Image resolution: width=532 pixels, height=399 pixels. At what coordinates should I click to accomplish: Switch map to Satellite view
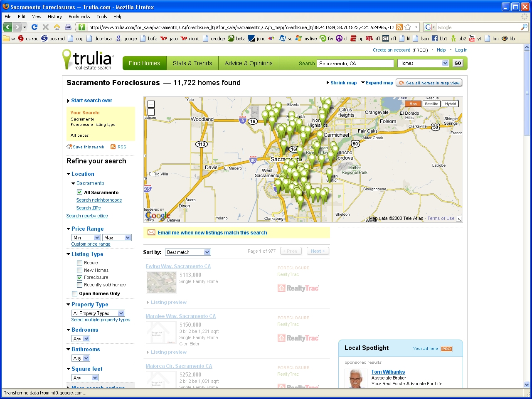pos(431,104)
